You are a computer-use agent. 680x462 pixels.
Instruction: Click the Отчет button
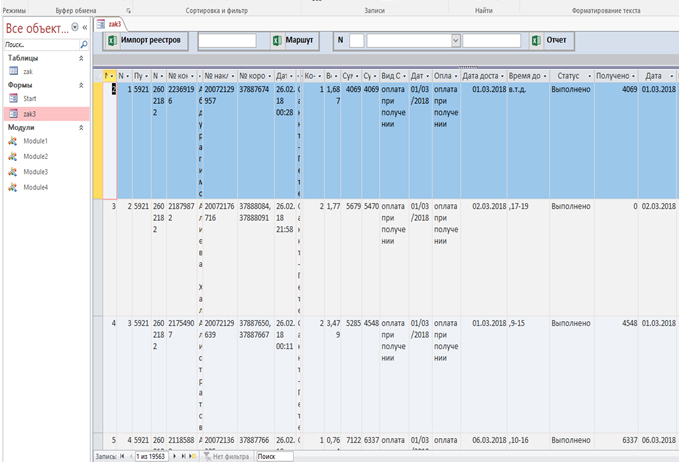551,40
